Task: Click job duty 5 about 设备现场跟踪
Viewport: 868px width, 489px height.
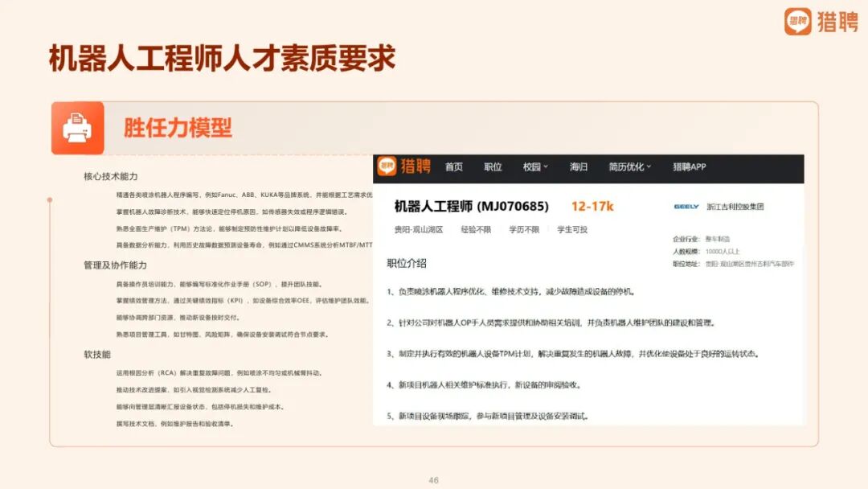Action: pyautogui.click(x=488, y=416)
